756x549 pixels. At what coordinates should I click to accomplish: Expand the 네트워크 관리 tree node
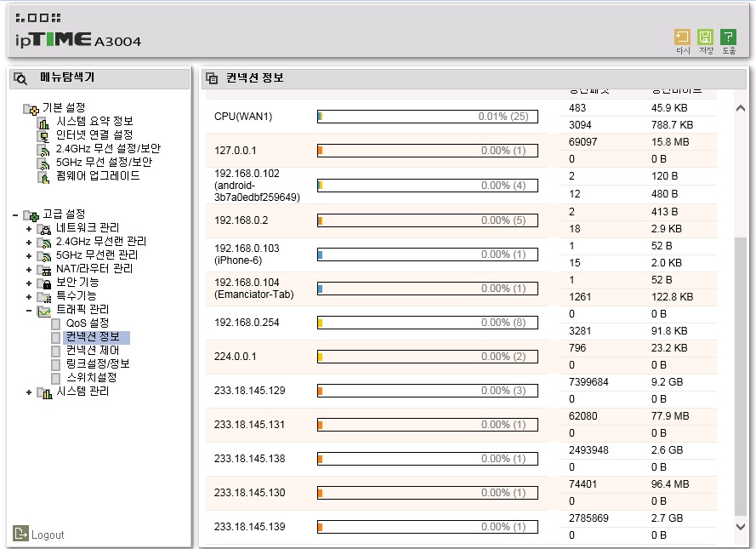(x=29, y=229)
